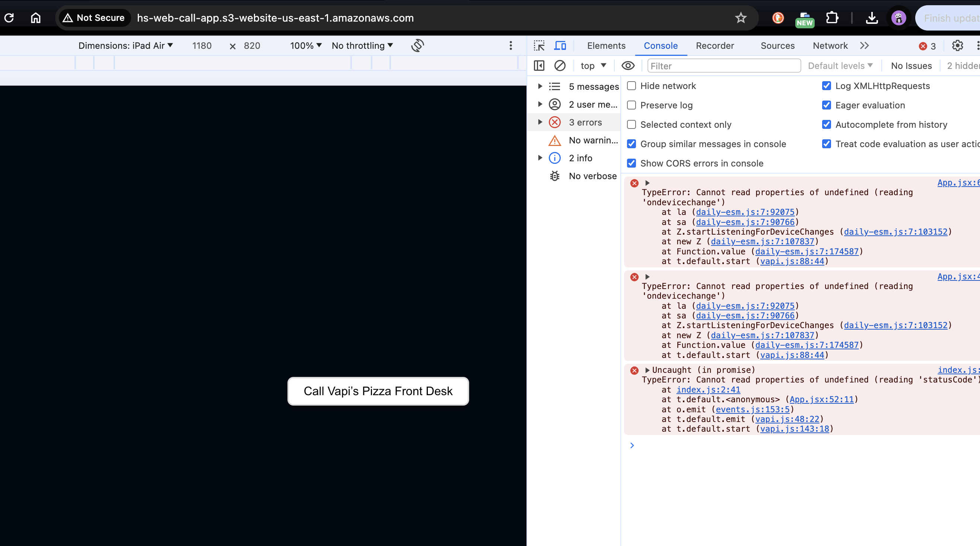Enable the Preserve log checkbox
This screenshot has height=546, width=980.
click(631, 105)
